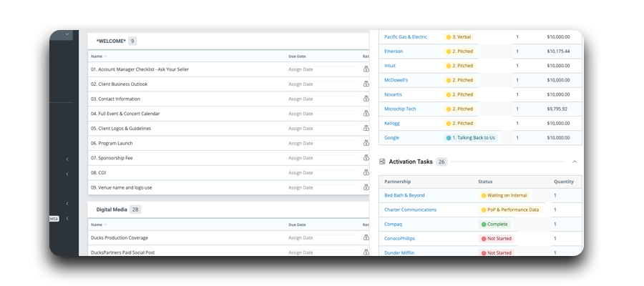Screen dimensions: 644x286
Task: Open Bed Bath & Beyond partnership link
Action: (x=404, y=195)
